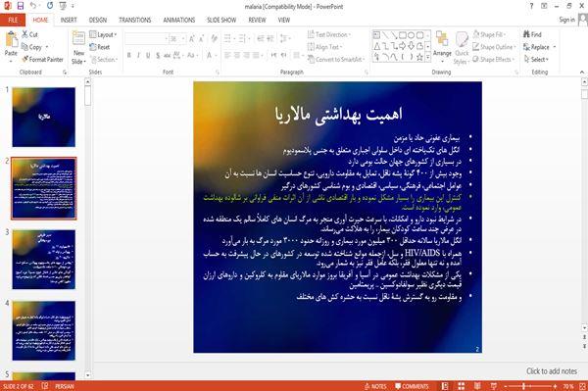Open the Select dropdown in Editing

(x=536, y=59)
